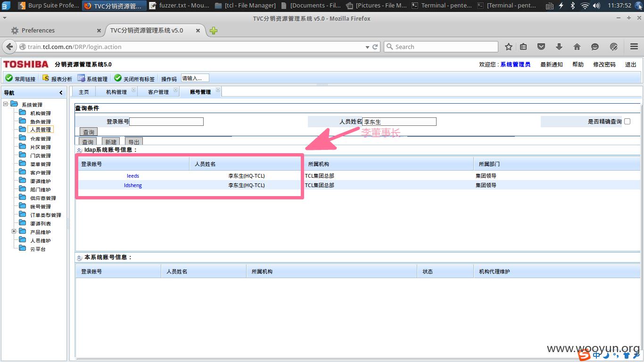This screenshot has height=362, width=644.
Task: Go to the Firefox home icon
Action: click(577, 47)
